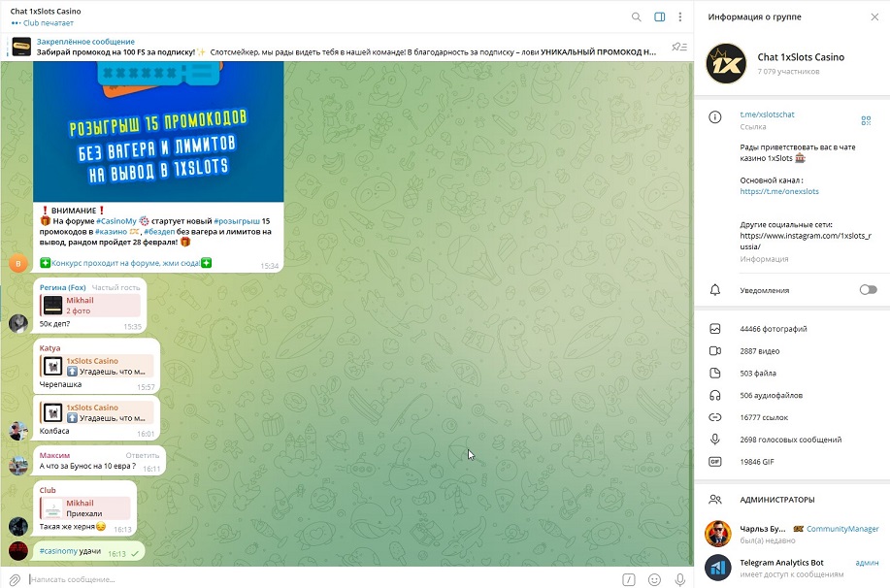Screen dimensions: 890x588
Task: Click the #бездеп hashtag
Action: 159,232
